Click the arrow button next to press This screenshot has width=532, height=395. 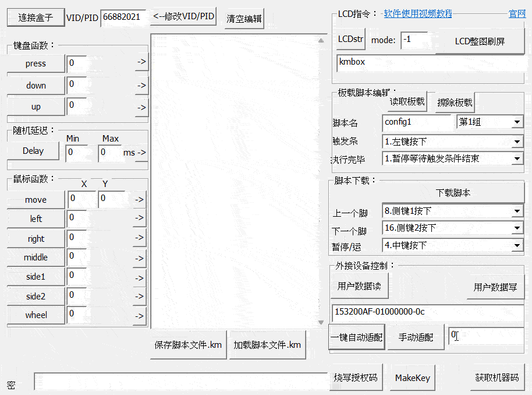(141, 63)
